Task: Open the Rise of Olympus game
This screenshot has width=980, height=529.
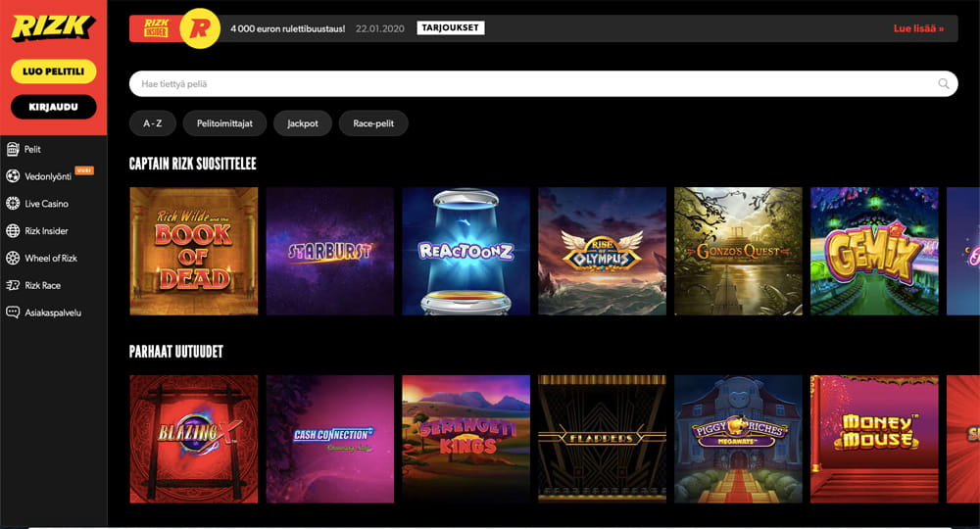Action: coord(602,251)
